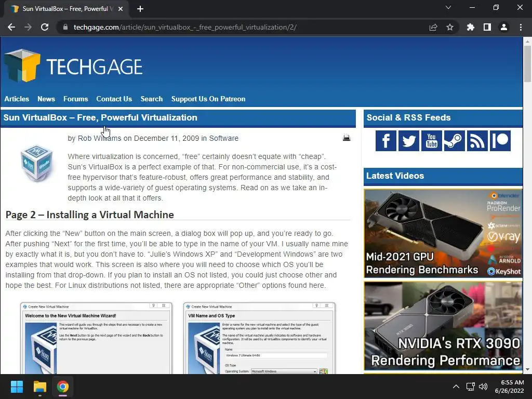Open NVIDIA's RTX 3090 Rendering Performance video

click(443, 326)
